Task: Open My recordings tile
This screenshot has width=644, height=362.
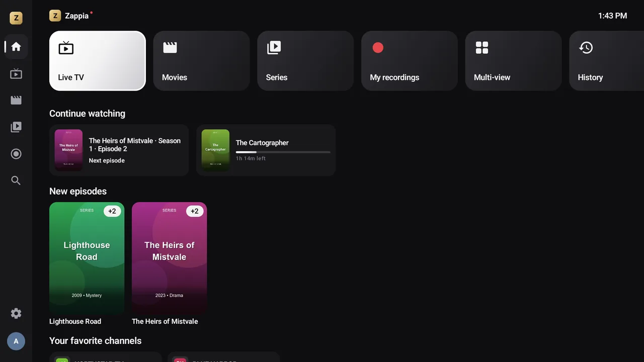Action: click(x=410, y=61)
